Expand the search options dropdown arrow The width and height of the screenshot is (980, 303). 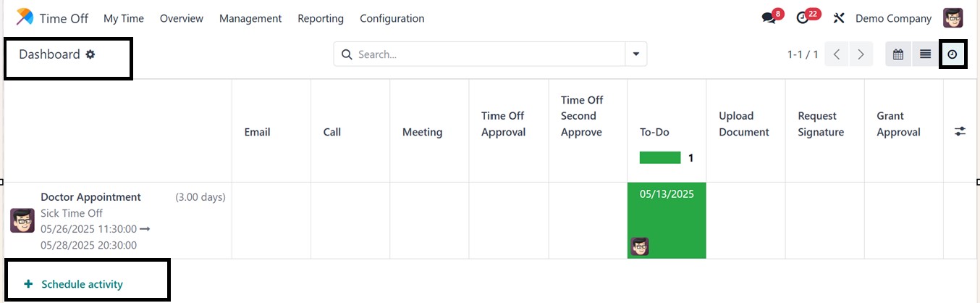(636, 54)
